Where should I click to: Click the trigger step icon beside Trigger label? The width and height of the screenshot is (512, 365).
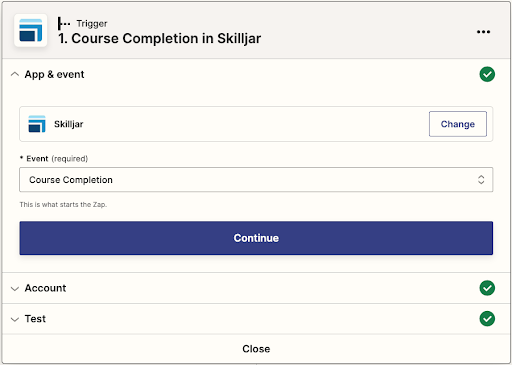coord(64,24)
